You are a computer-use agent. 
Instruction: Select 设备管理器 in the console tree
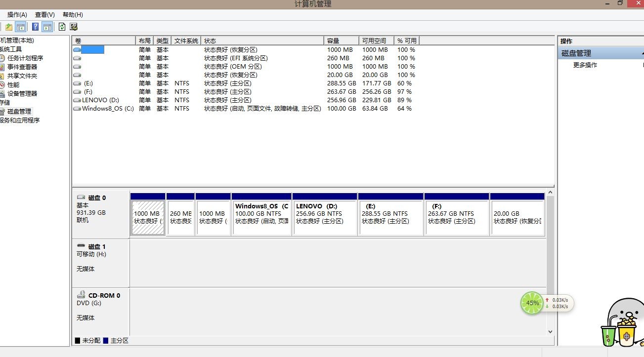pos(22,94)
